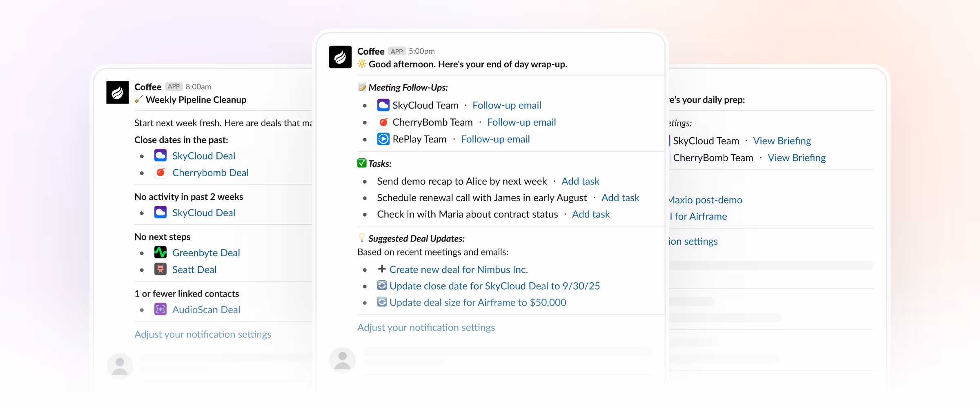
Task: Click Seatt Deal icon
Action: point(160,269)
